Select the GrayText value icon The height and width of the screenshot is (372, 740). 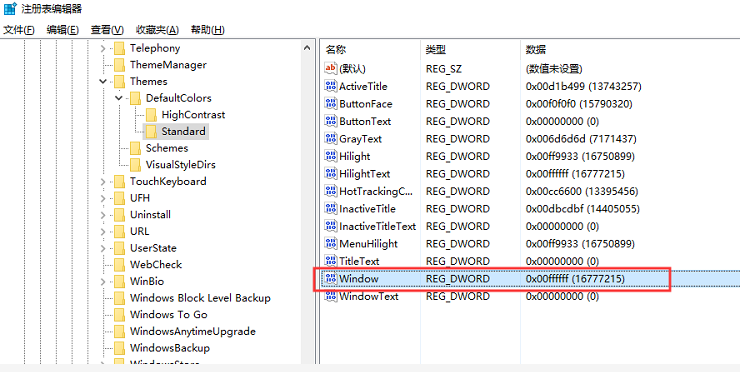[x=330, y=139]
